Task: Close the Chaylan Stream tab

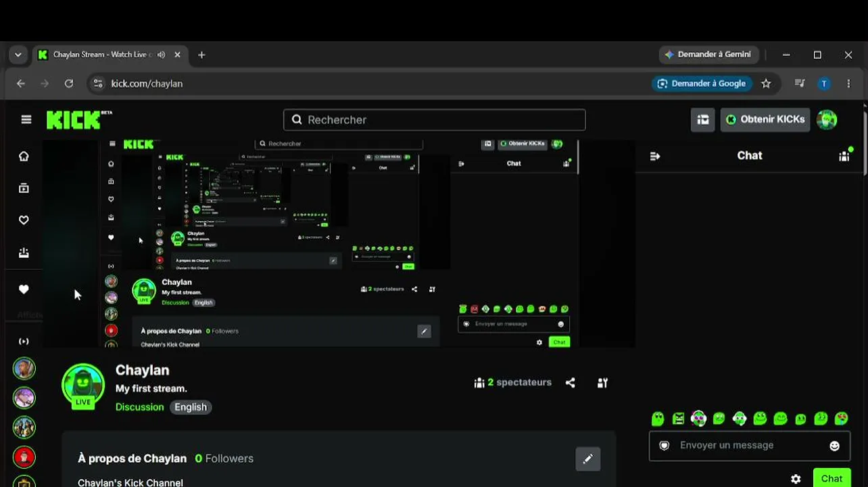Action: pos(178,55)
